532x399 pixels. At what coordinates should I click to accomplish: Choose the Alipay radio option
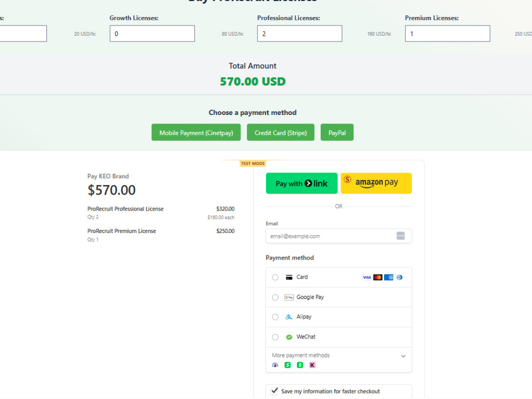coord(275,317)
